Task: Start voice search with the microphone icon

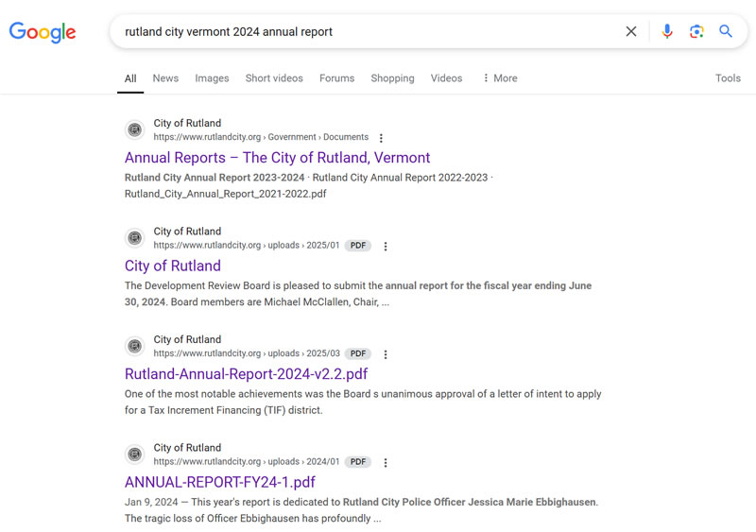Action: click(x=667, y=32)
